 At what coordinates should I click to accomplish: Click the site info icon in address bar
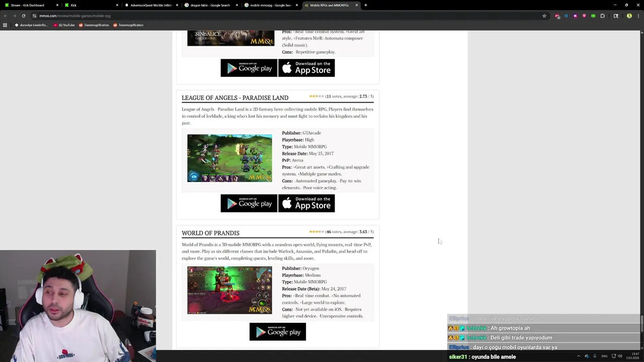pos(34,16)
